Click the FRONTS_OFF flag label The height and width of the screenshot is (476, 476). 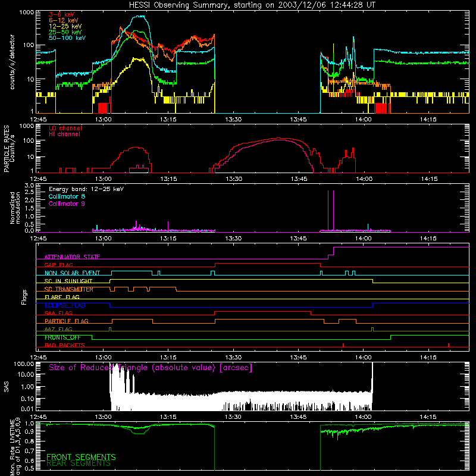click(62, 337)
